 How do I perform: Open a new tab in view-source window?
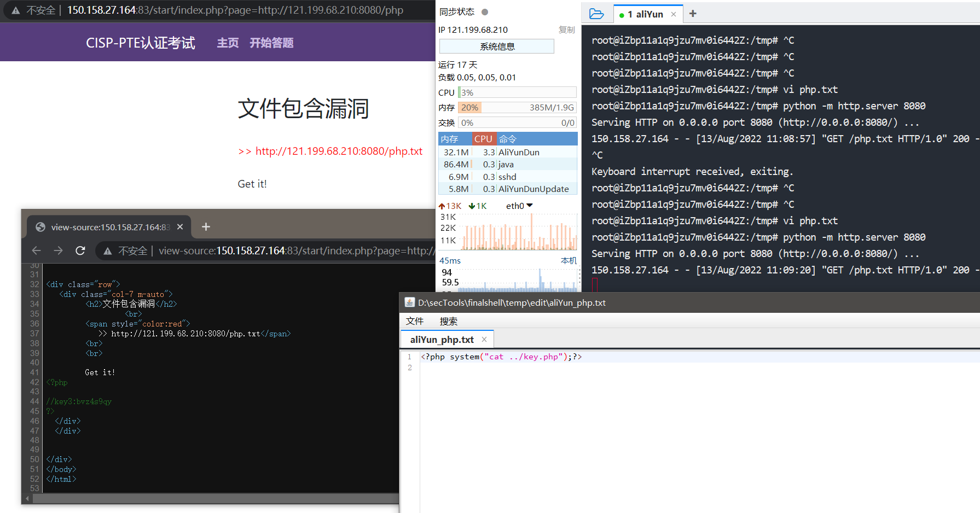point(206,226)
